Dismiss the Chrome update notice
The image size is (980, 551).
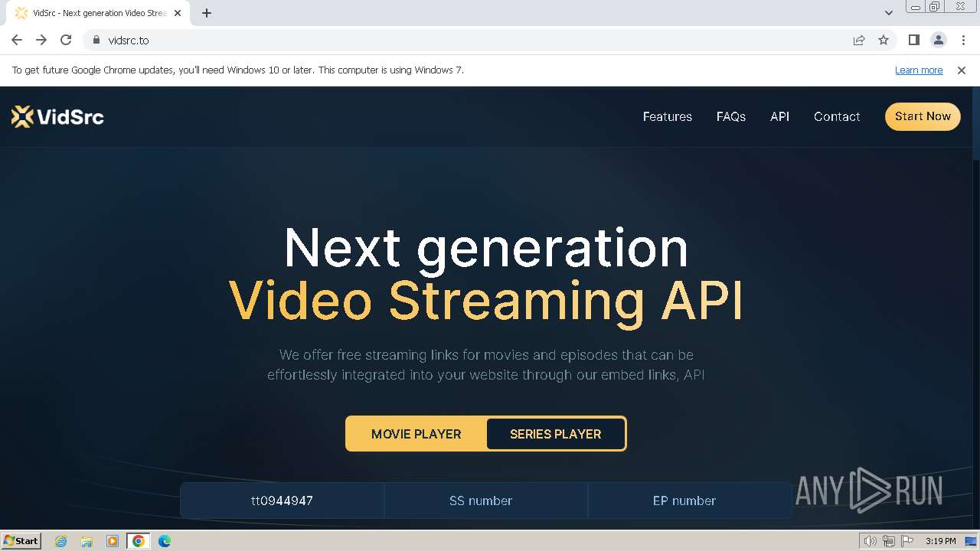[x=962, y=70]
